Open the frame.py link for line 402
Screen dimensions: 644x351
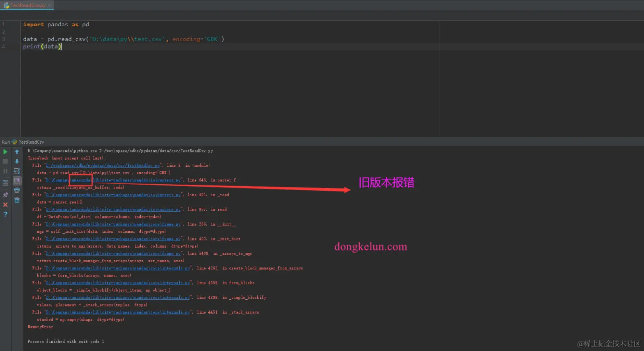(x=113, y=239)
